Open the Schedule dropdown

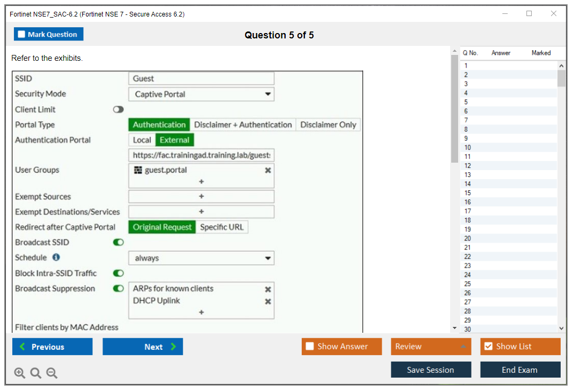pyautogui.click(x=201, y=258)
